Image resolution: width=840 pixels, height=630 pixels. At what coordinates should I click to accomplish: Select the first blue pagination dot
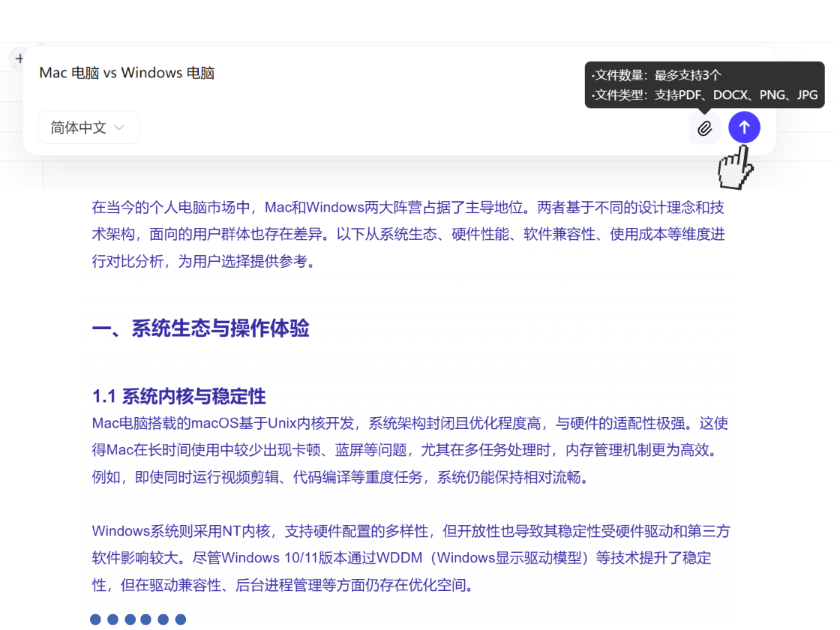coord(96,619)
